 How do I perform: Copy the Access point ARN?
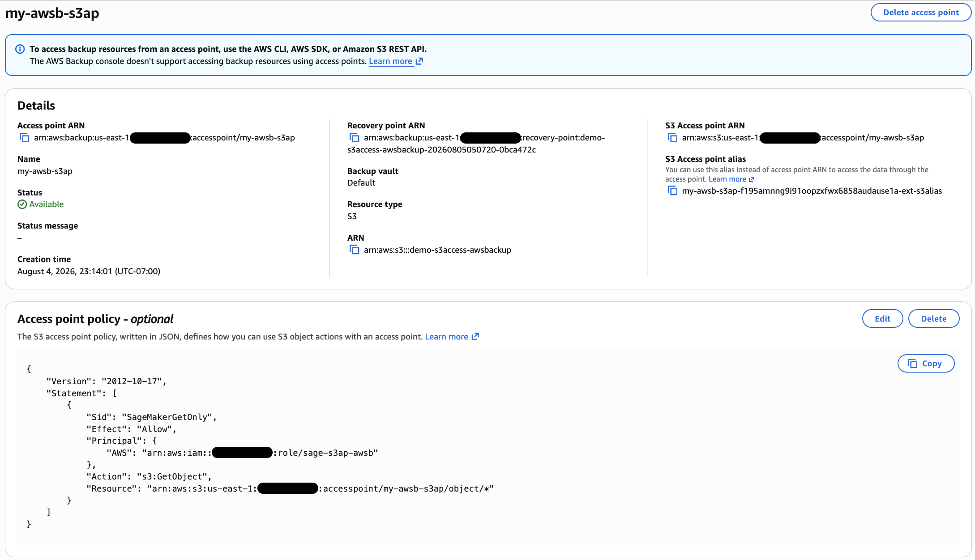24,138
